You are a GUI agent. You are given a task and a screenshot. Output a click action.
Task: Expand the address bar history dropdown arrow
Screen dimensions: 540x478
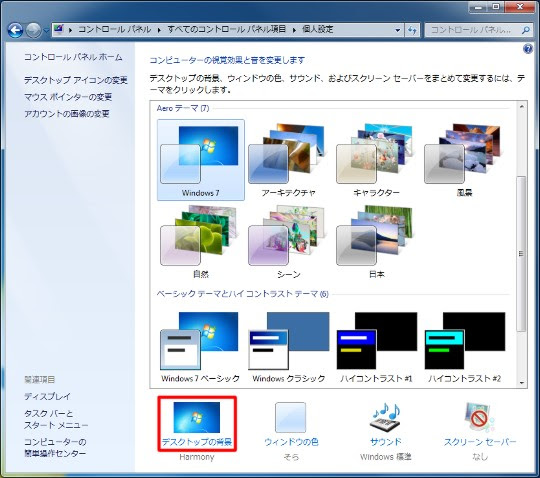[398, 30]
